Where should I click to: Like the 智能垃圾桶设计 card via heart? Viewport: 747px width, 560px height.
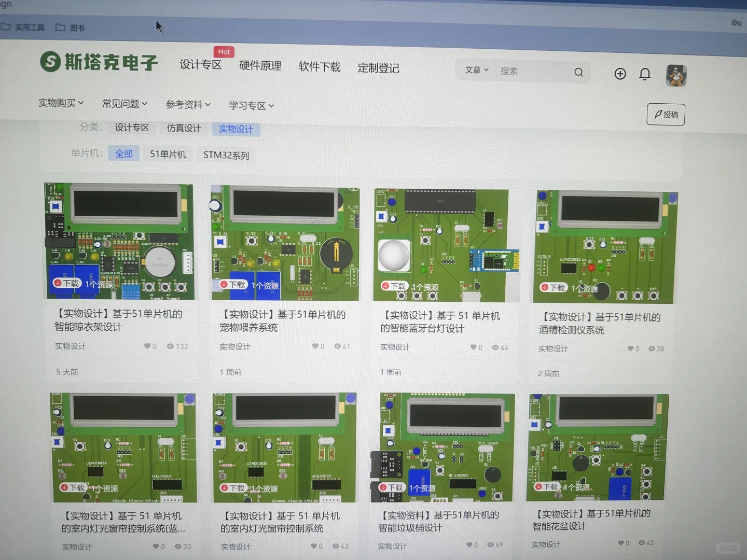[x=469, y=544]
